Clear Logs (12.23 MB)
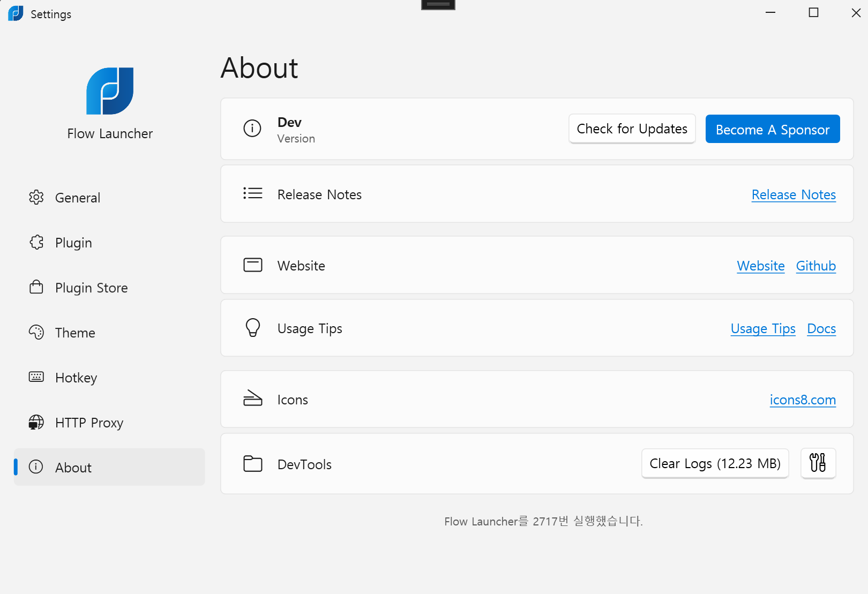The height and width of the screenshot is (594, 868). click(715, 463)
